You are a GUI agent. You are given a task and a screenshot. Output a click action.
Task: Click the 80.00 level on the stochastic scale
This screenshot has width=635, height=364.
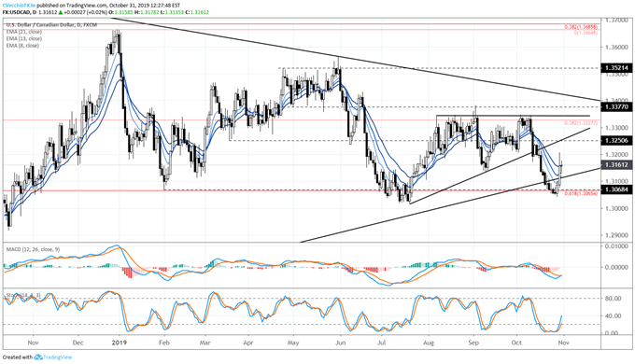coord(614,299)
